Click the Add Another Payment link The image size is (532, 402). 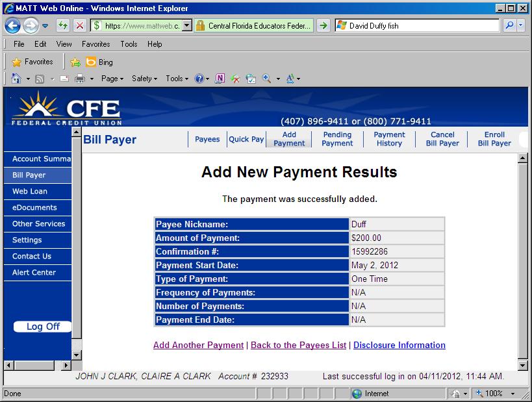click(198, 345)
